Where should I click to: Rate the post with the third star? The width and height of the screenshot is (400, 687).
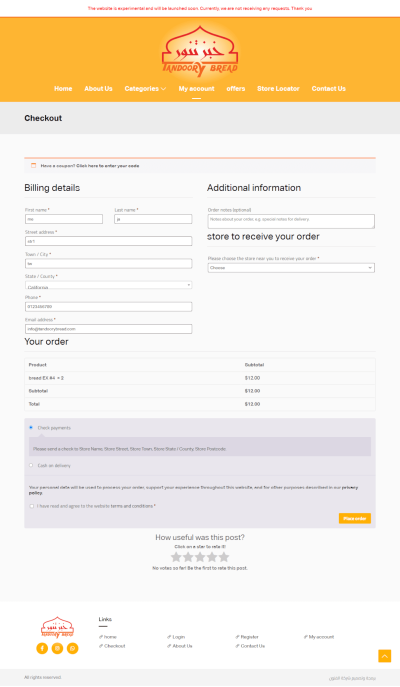(x=200, y=557)
